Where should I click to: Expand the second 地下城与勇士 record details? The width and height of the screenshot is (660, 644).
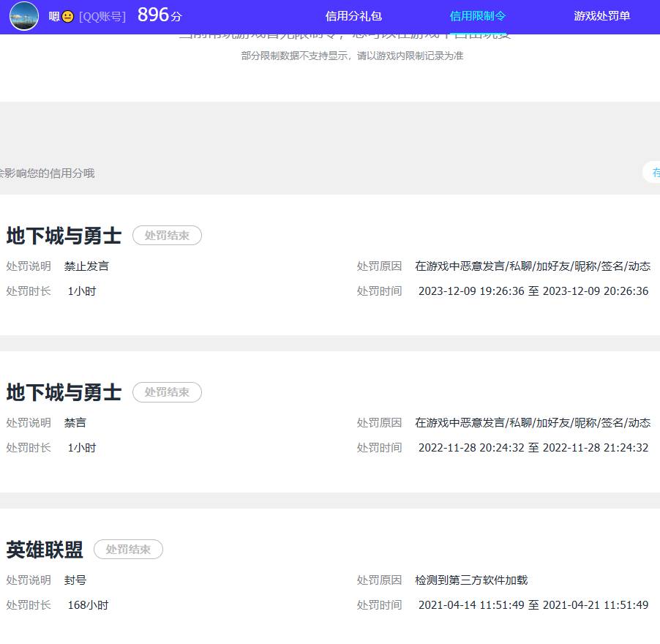tap(62, 392)
